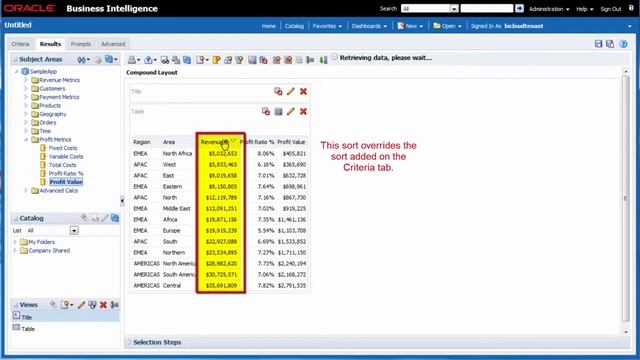This screenshot has width=640, height=360.
Task: Click the vertical scrollbar of Compound Layout
Action: [626, 199]
